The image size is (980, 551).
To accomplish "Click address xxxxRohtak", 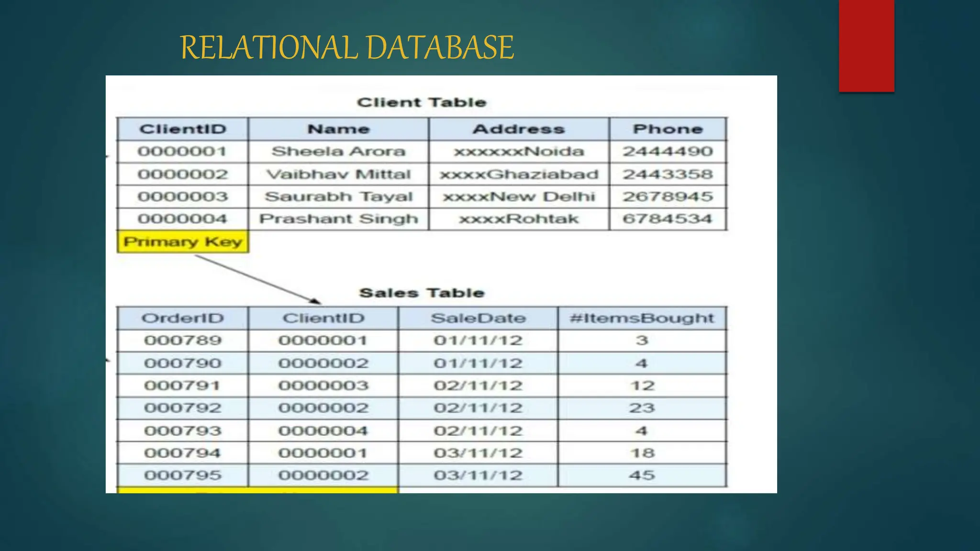I will (x=519, y=219).
